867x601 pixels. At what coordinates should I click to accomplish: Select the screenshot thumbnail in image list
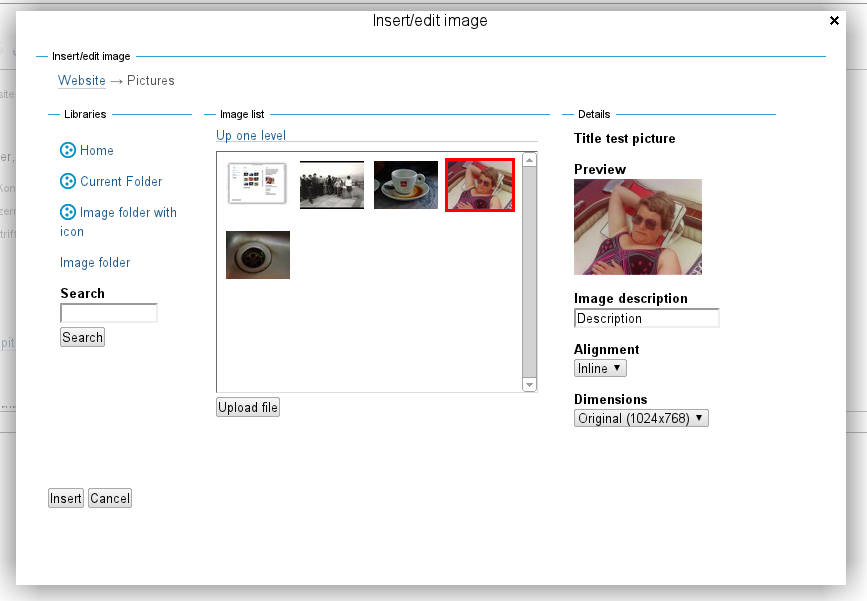pyautogui.click(x=257, y=184)
